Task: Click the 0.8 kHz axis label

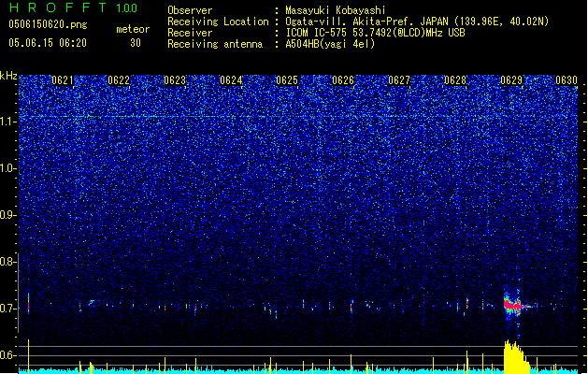Action: pos(7,262)
